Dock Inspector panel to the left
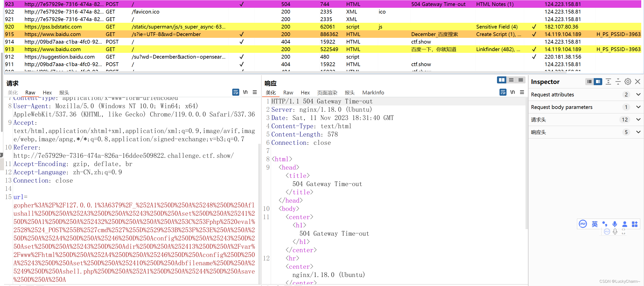Screen dimensions: 644x286 [x=589, y=82]
